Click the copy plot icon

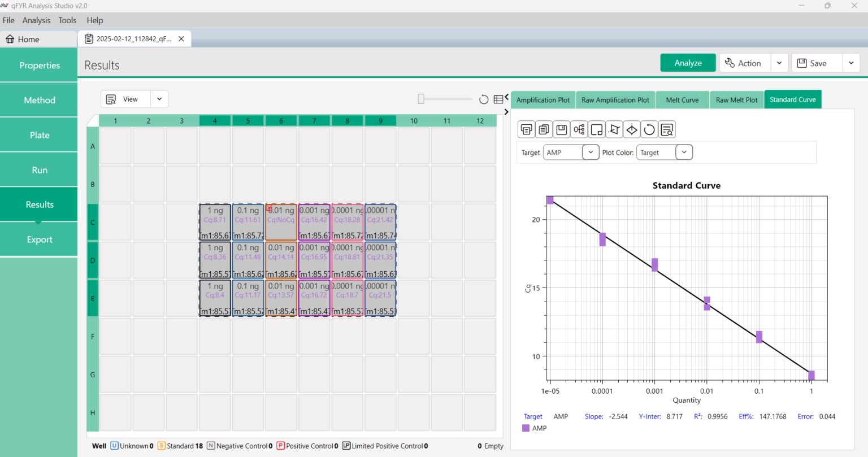(x=544, y=129)
